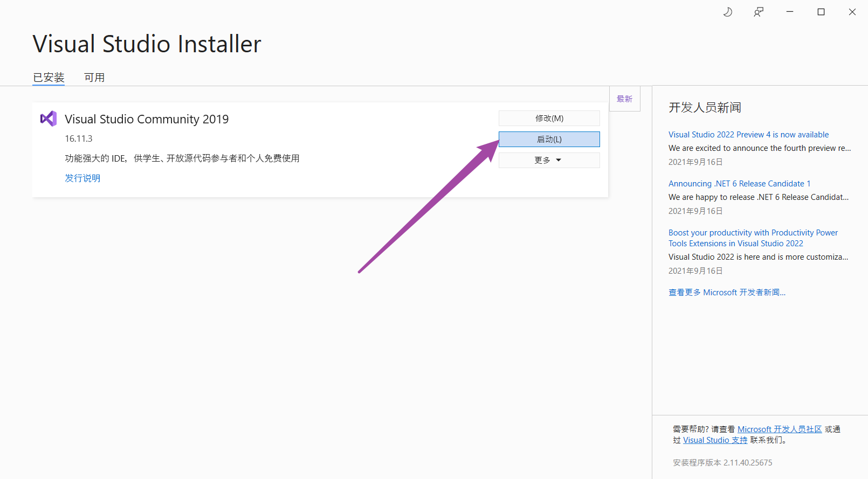Viewport: 868px width, 479px height.
Task: Minimize the installer window
Action: pos(790,12)
